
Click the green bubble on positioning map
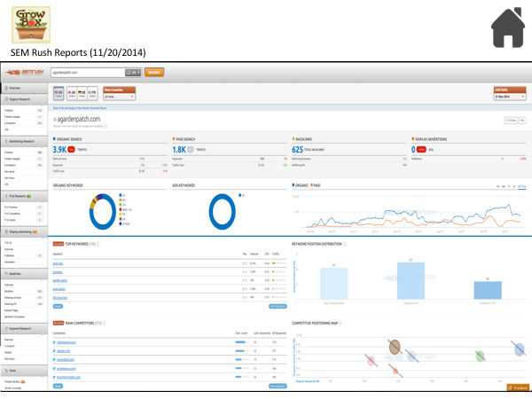coord(480,356)
